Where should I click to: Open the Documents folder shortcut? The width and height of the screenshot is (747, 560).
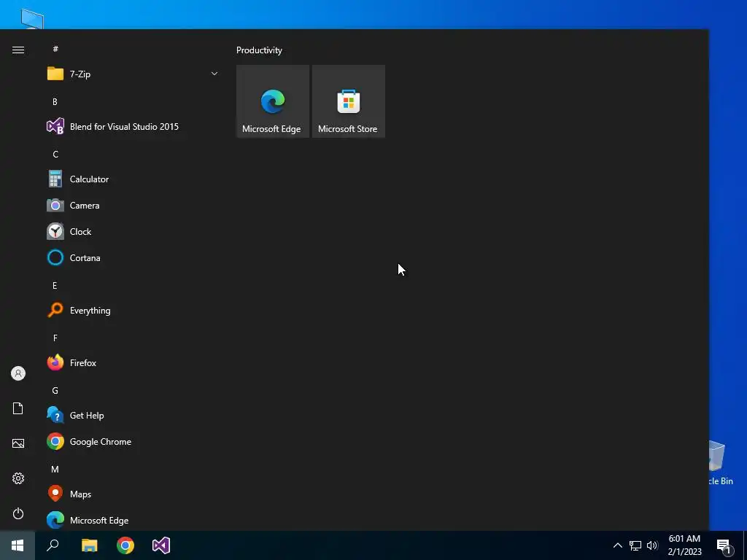click(x=18, y=408)
